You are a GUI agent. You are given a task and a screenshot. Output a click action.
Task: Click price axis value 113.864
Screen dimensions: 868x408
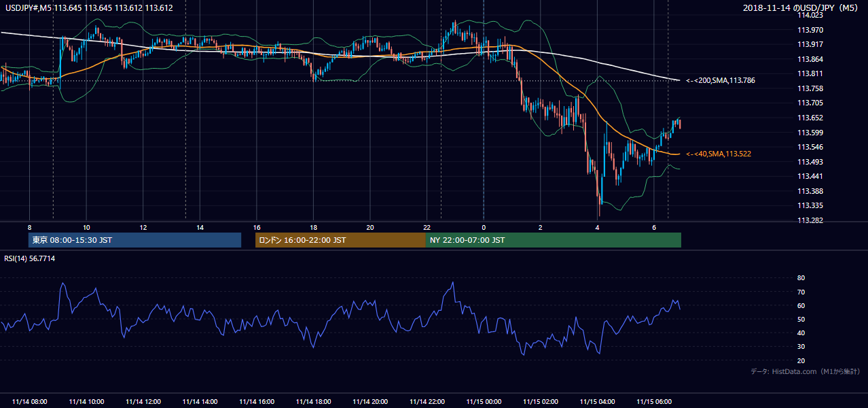pos(811,59)
